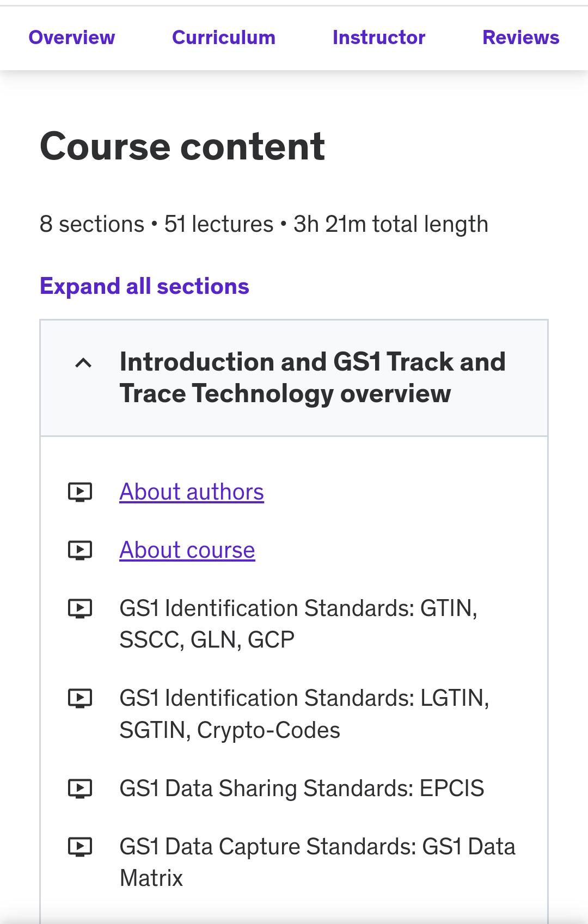
Task: Switch to the Overview tab
Action: pyautogui.click(x=72, y=38)
